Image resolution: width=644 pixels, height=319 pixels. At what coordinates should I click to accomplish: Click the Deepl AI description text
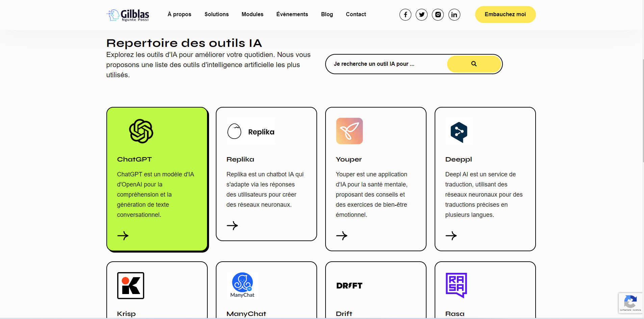point(484,195)
